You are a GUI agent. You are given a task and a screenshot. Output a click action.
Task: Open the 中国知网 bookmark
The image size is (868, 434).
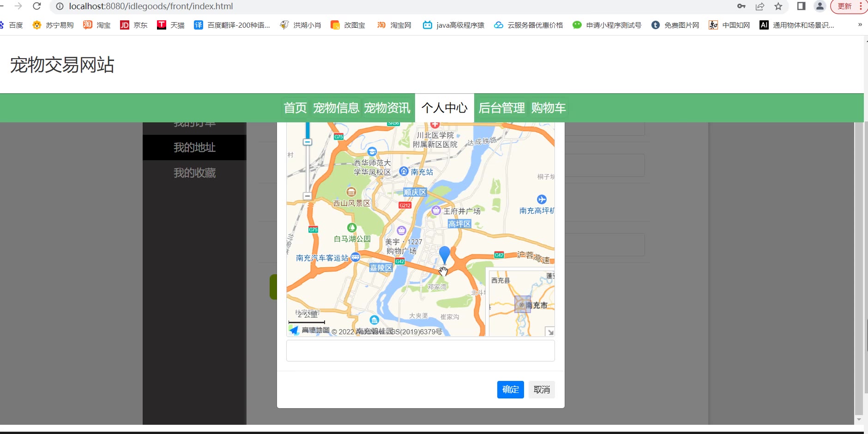729,25
